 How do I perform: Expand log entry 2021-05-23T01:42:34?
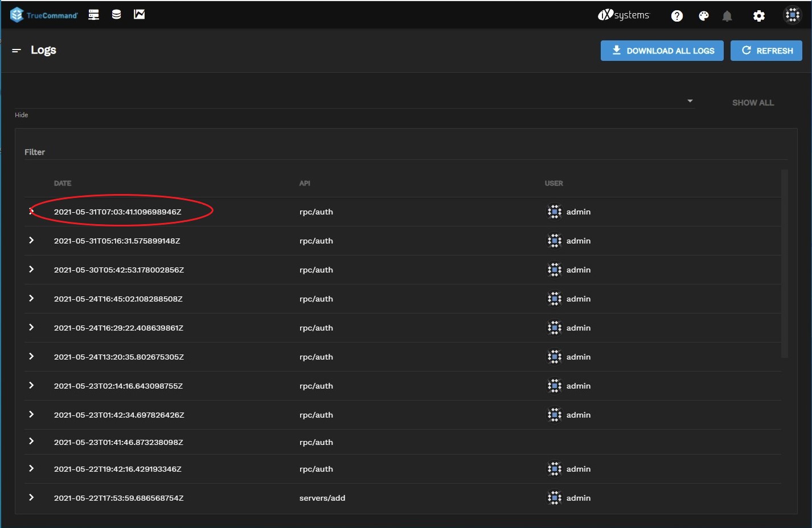click(x=31, y=414)
